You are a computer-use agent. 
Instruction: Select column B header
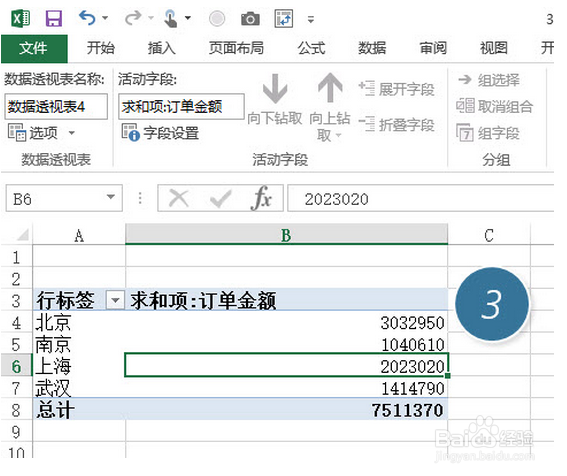(286, 235)
